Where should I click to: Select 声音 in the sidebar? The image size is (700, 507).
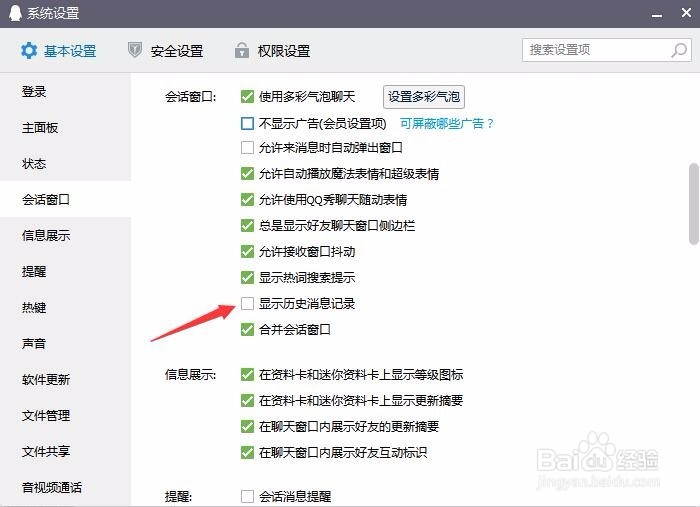tap(65, 344)
